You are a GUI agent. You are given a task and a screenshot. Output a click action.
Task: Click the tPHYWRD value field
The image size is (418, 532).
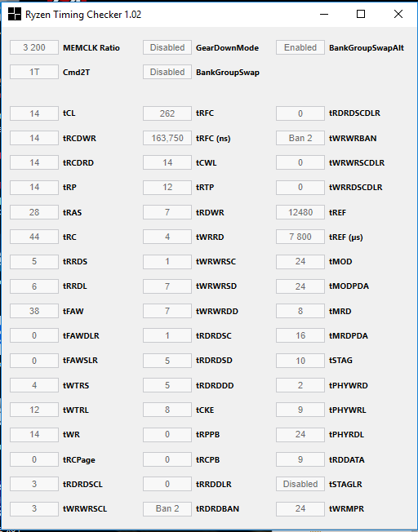pos(300,385)
